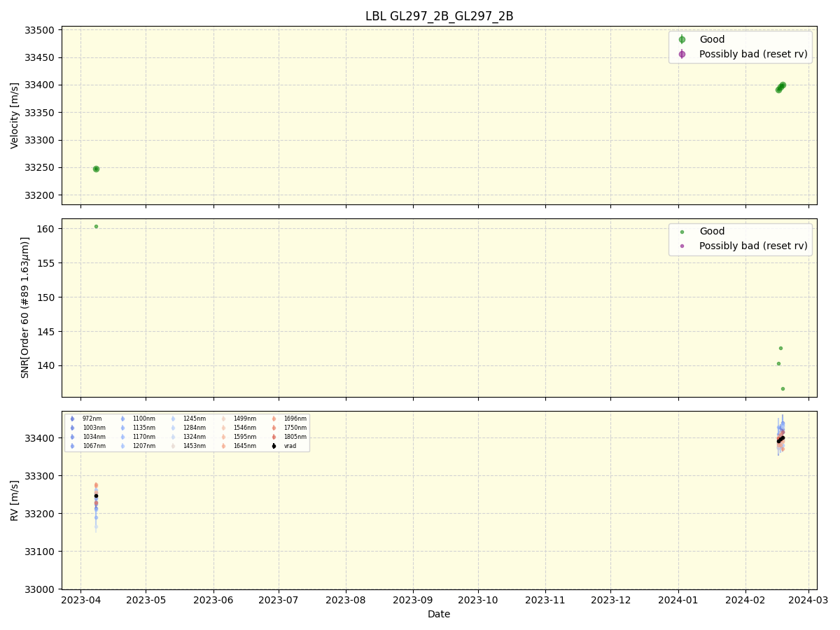Click the 1284nm legend marker

(173, 428)
